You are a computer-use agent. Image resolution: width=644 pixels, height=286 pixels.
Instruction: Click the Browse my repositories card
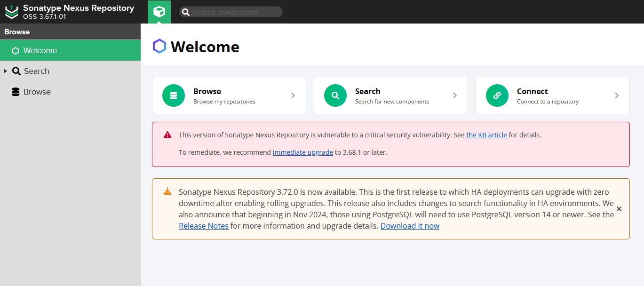229,95
